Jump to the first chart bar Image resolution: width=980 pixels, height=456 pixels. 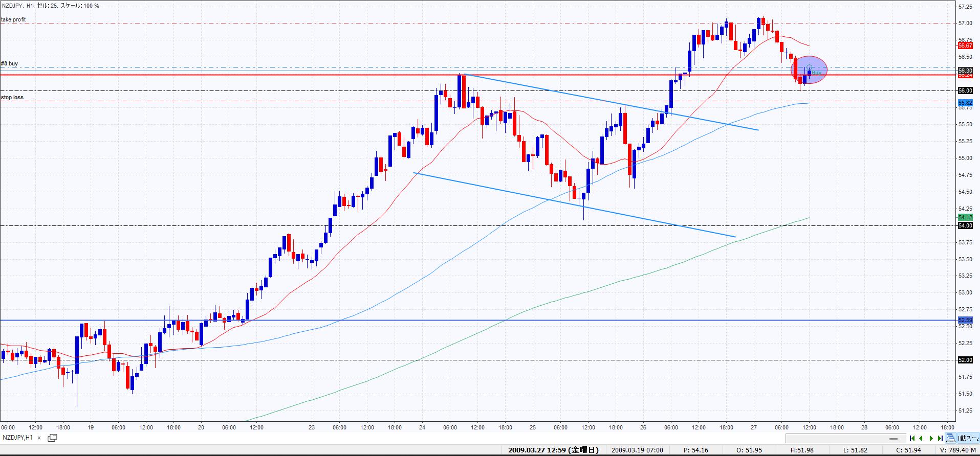pos(912,438)
